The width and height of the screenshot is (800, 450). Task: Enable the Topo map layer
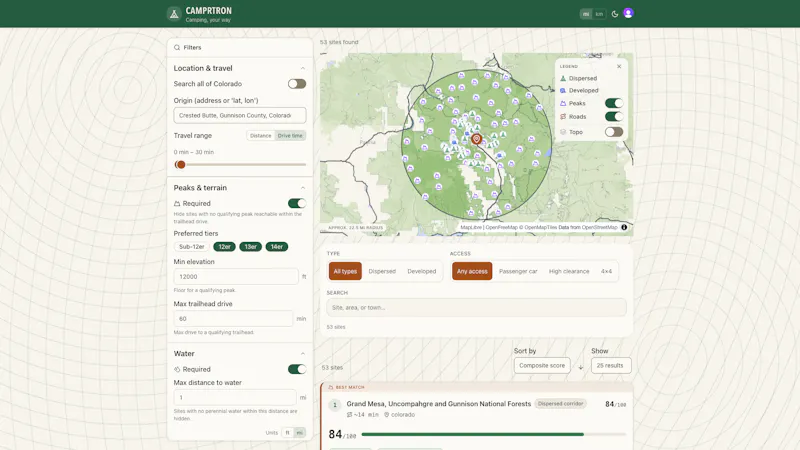pyautogui.click(x=614, y=132)
